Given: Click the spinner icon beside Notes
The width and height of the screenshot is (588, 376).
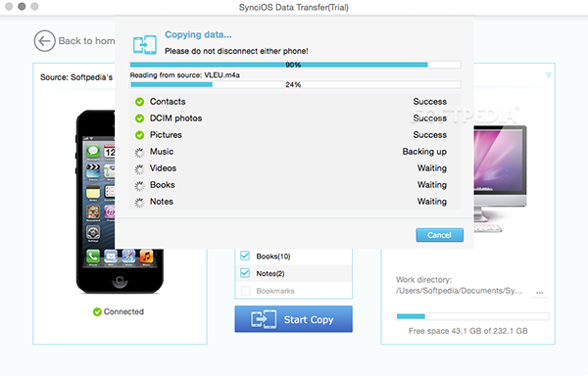Looking at the screenshot, I should point(139,203).
